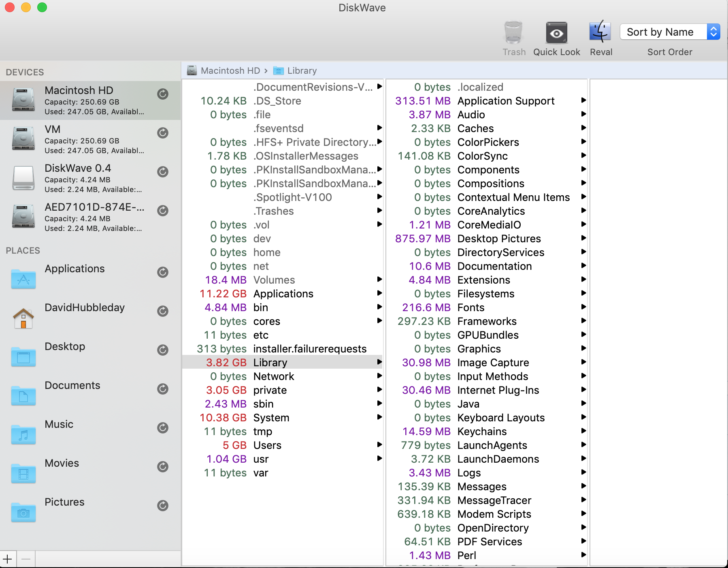Select the Perl folder row

[x=487, y=555]
